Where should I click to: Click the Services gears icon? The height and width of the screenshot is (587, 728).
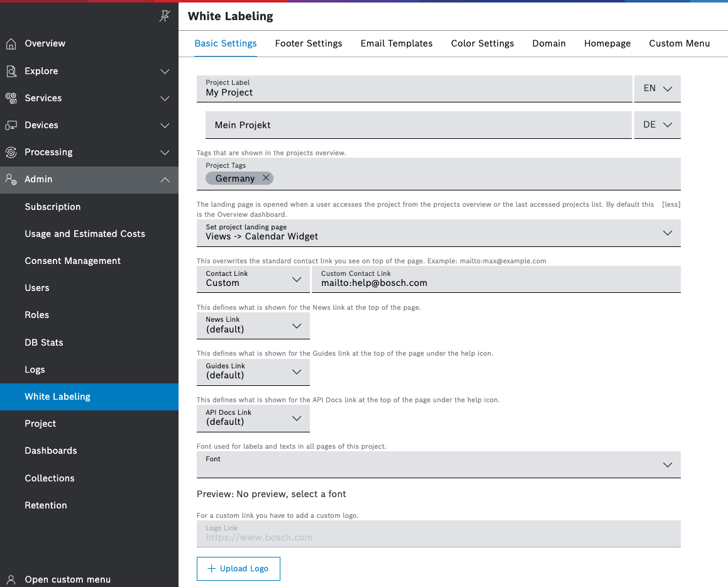pos(11,98)
